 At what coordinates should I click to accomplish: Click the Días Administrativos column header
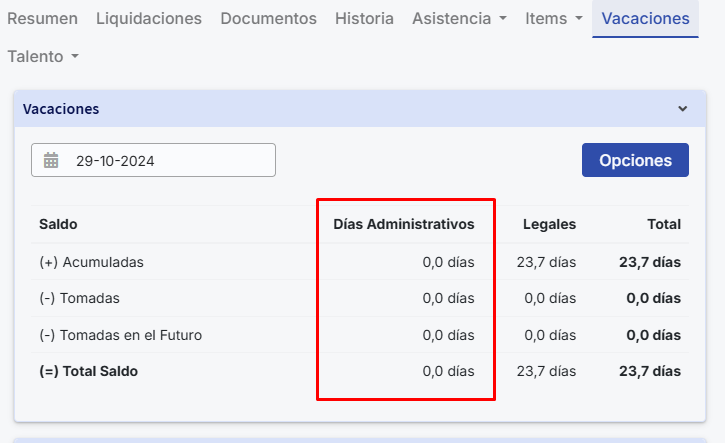click(x=403, y=225)
